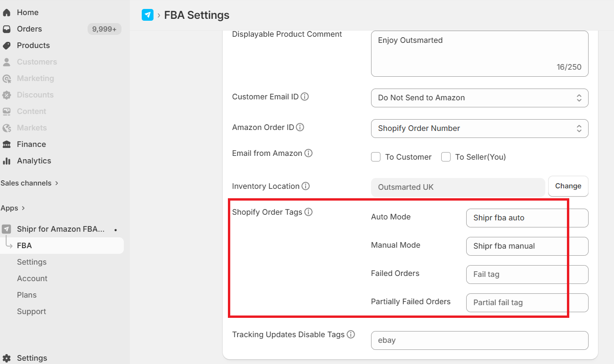Open the Customer Email ID dropdown
Screen dimensions: 614x364
click(x=479, y=98)
